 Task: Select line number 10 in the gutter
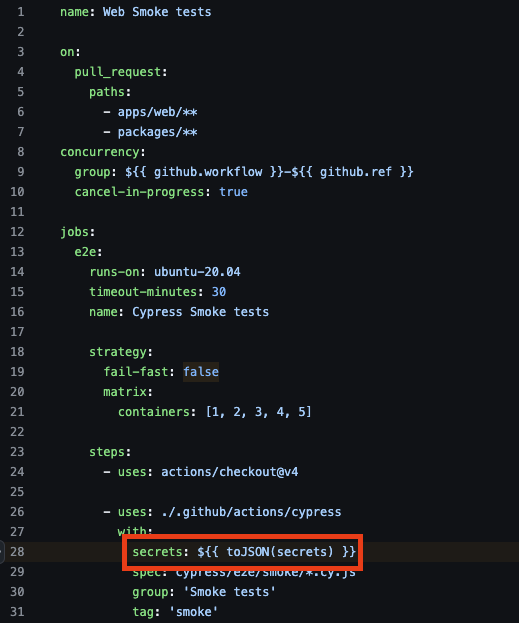tap(17, 192)
